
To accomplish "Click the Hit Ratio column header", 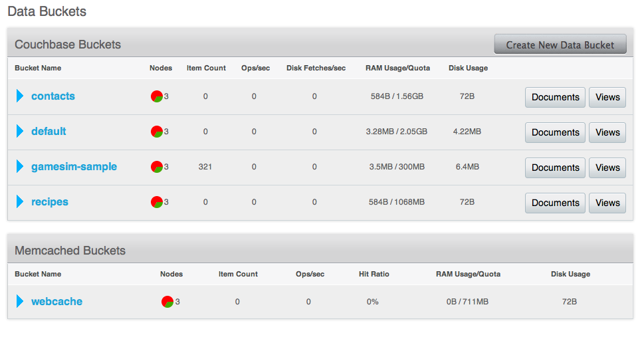I will tap(374, 274).
